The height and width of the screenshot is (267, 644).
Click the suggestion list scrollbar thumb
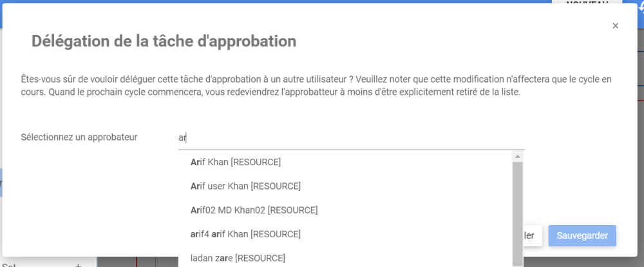click(x=517, y=213)
